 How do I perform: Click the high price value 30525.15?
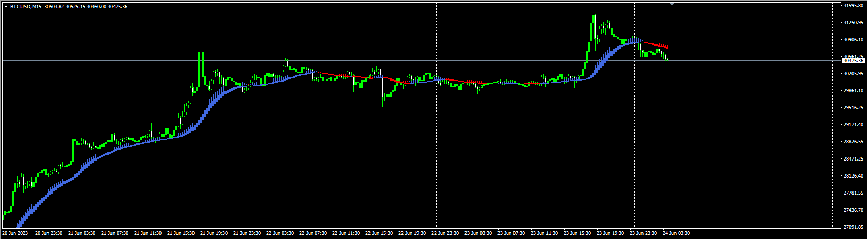76,7
